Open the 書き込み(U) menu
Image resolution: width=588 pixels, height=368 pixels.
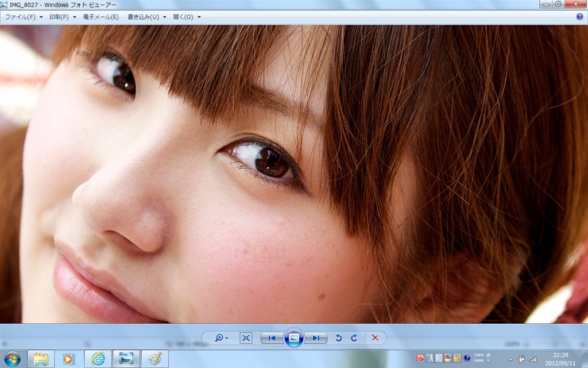tap(146, 17)
